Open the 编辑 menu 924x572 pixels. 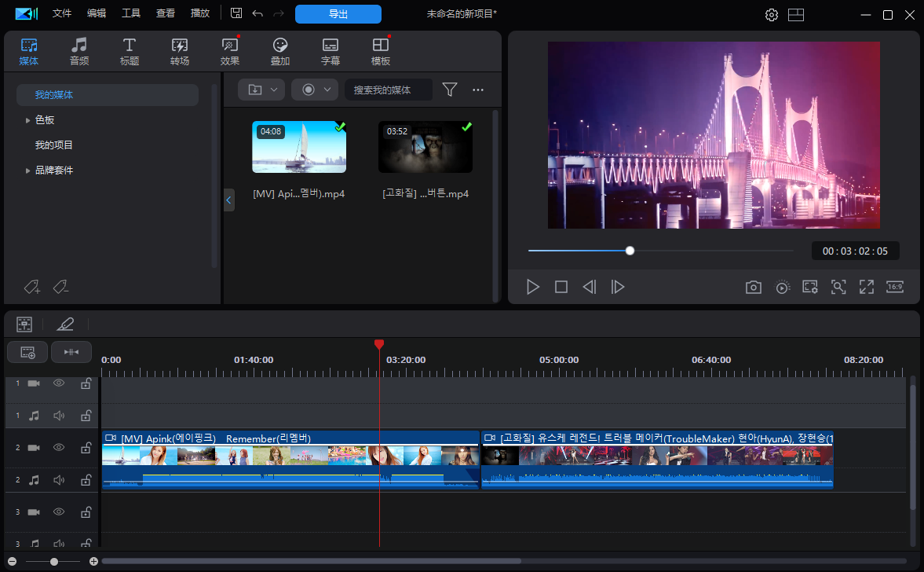pos(97,13)
